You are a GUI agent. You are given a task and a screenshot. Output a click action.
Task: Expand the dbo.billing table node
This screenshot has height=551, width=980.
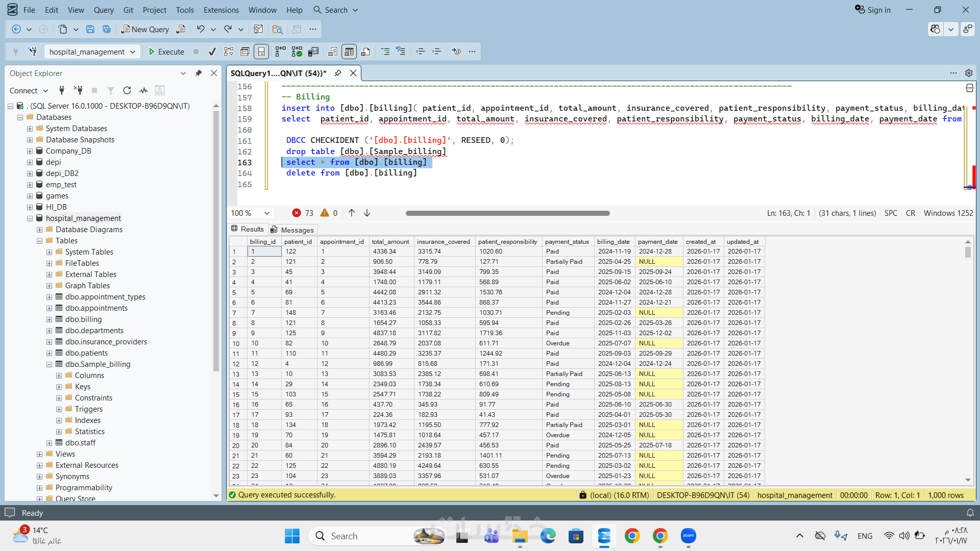pyautogui.click(x=49, y=319)
